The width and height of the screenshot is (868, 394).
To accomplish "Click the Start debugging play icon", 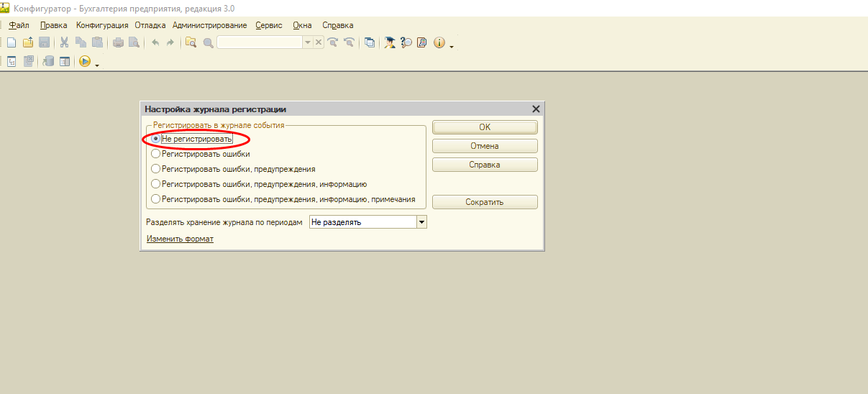I will 84,62.
